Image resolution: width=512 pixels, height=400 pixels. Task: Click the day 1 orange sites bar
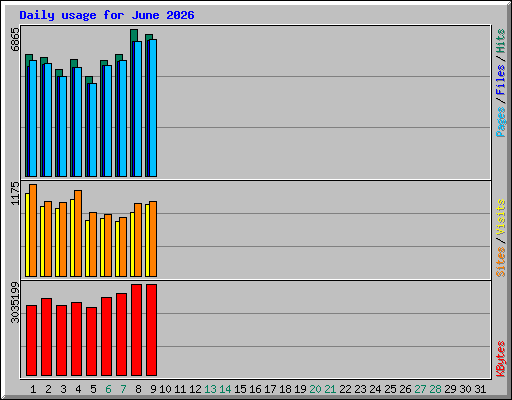click(x=33, y=230)
